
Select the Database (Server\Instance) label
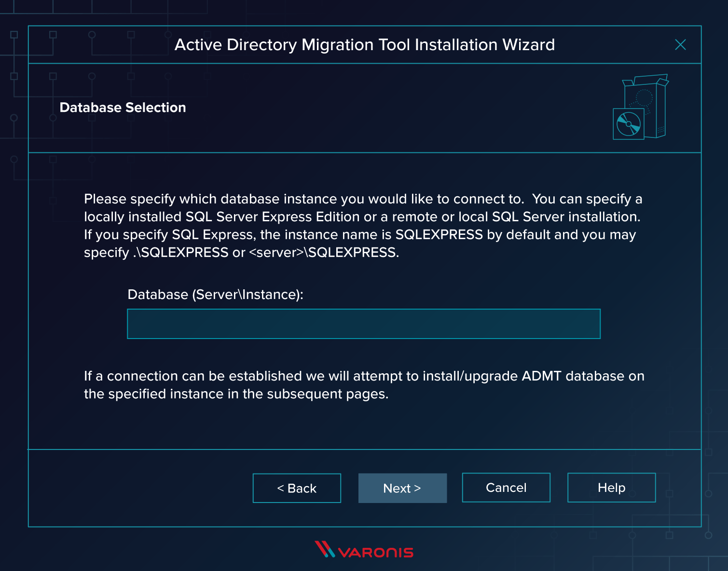click(216, 294)
